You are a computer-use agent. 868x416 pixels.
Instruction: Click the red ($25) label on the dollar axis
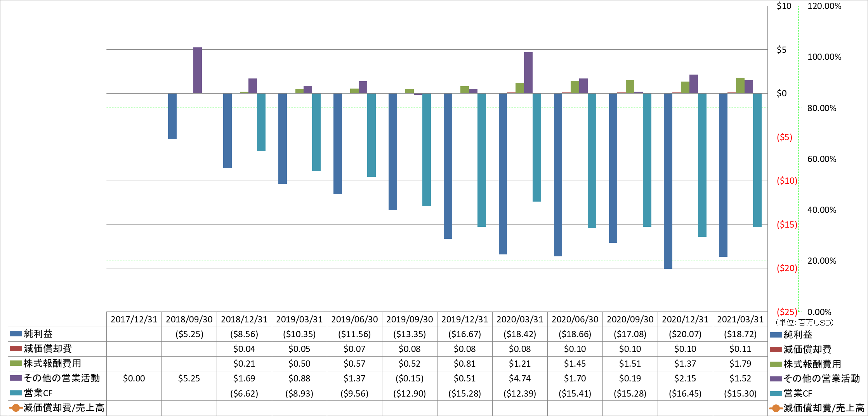786,312
